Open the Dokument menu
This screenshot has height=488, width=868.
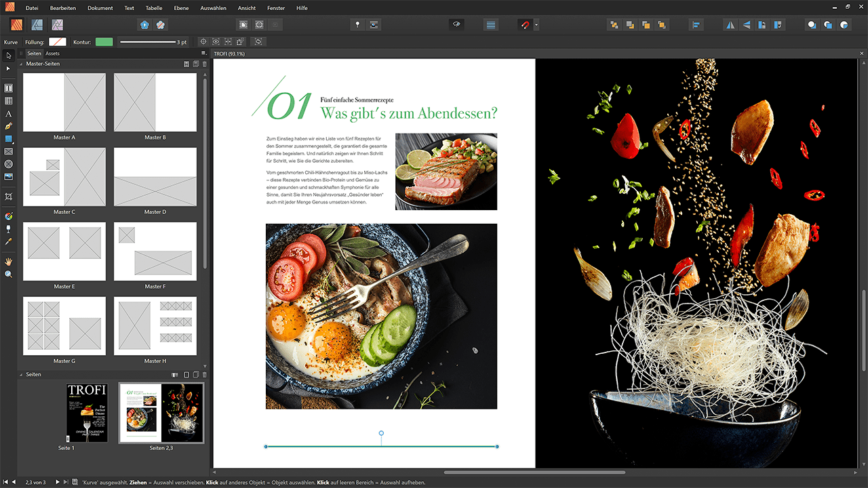pos(100,8)
